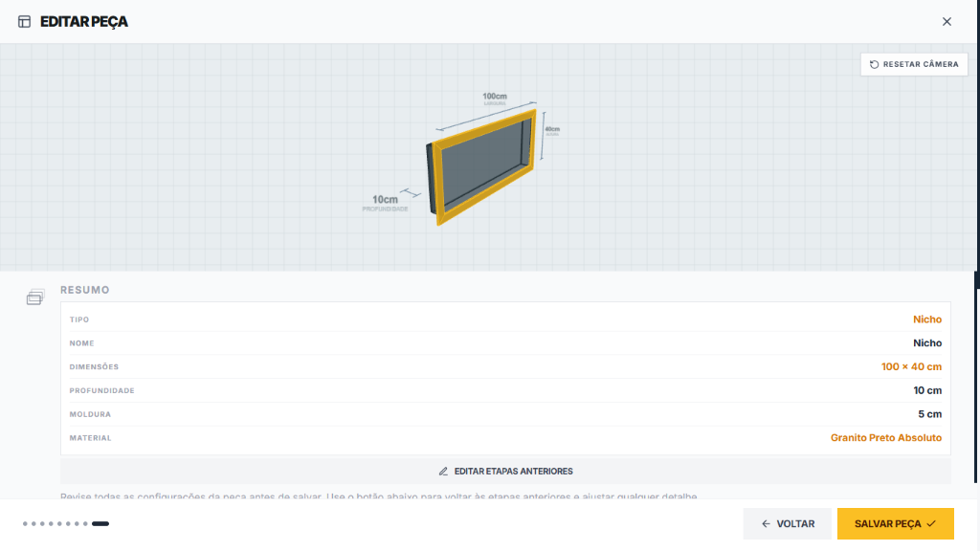Click the Profundidade value 10 cm
Screen dimensions: 980x551
point(926,390)
